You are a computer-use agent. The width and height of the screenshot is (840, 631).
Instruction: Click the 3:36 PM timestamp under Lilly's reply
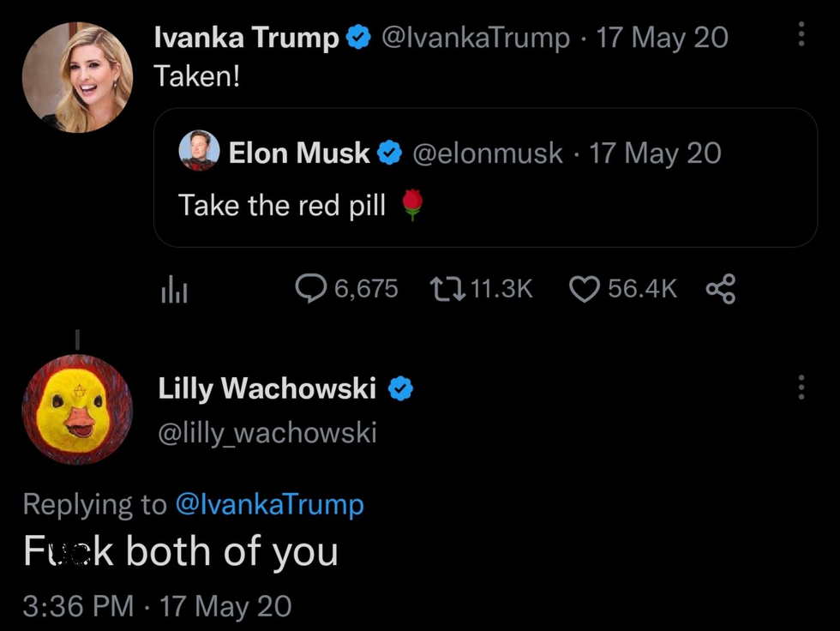point(77,606)
